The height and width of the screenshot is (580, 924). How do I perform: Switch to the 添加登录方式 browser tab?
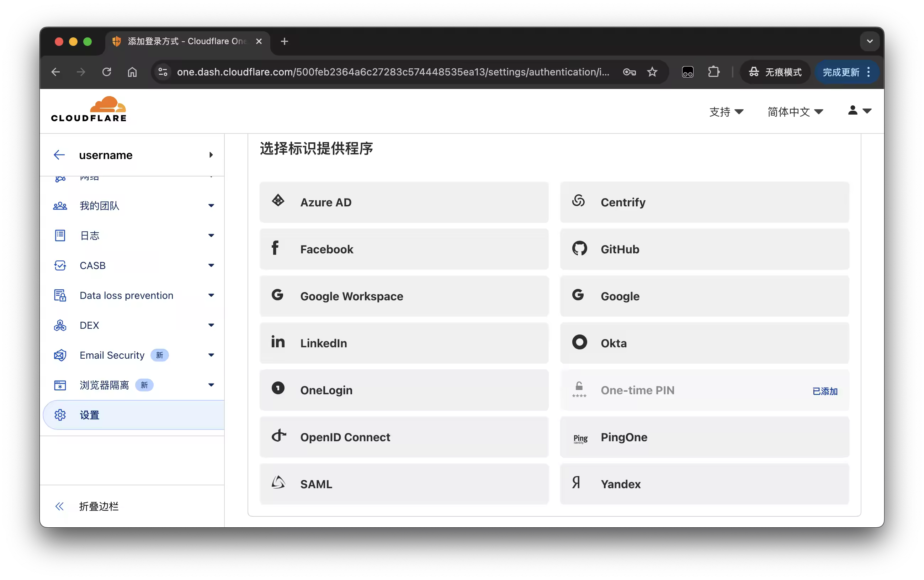pos(187,41)
